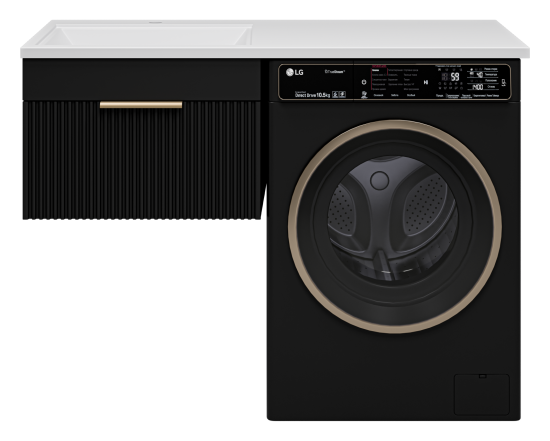Open the drain filter cover at washer bottom
The width and height of the screenshot is (550, 441).
pos(482,395)
